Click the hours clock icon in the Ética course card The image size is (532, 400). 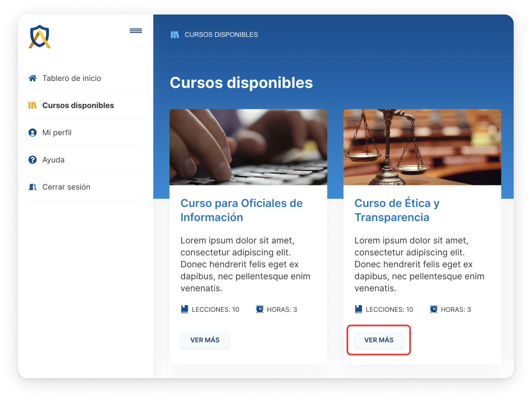pyautogui.click(x=434, y=309)
